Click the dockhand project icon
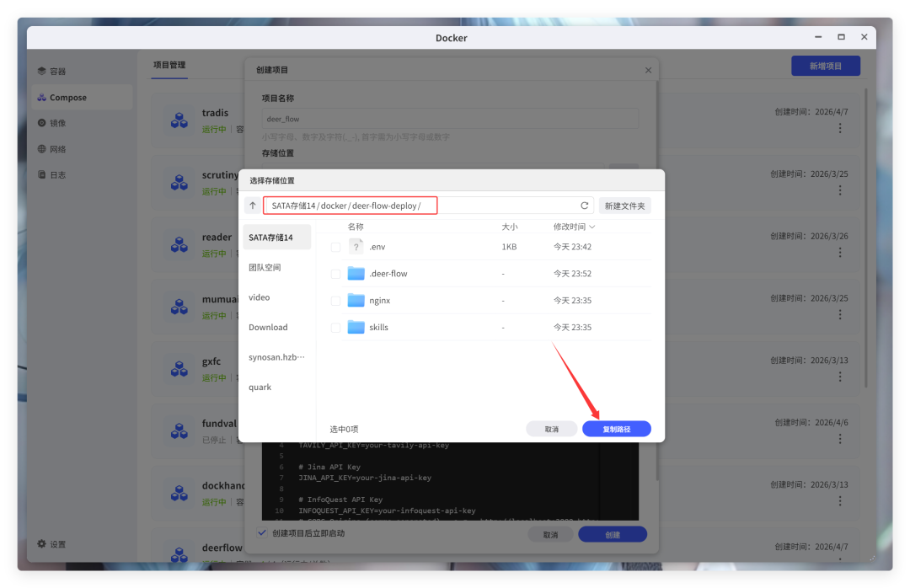This screenshot has height=588, width=910. pos(179,493)
